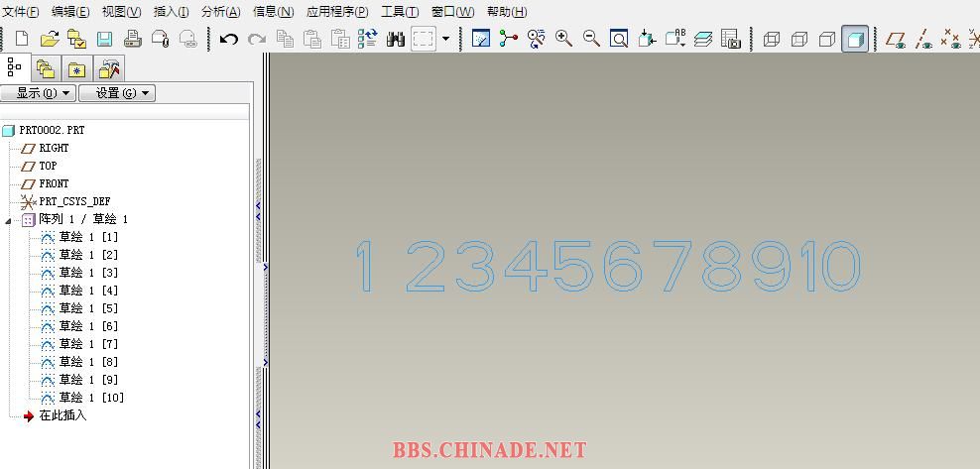Activate the box selection tool
Screen dimensions: 980x469
click(x=424, y=40)
